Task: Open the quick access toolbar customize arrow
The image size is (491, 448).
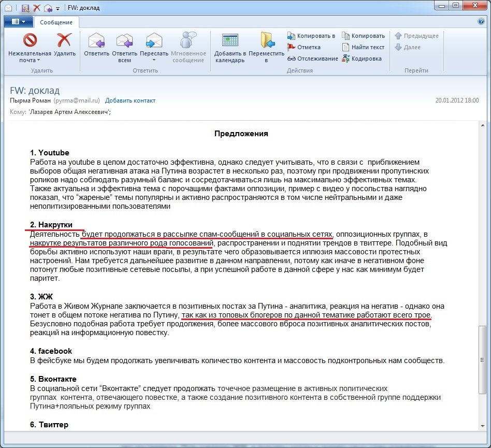Action: (x=57, y=9)
